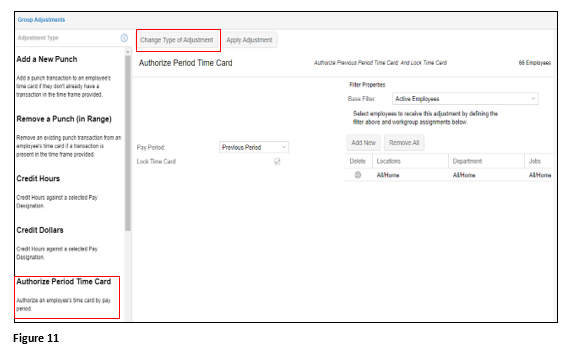The width and height of the screenshot is (581, 363).
Task: Select Remove a Punch (in Range)
Action: [x=64, y=119]
